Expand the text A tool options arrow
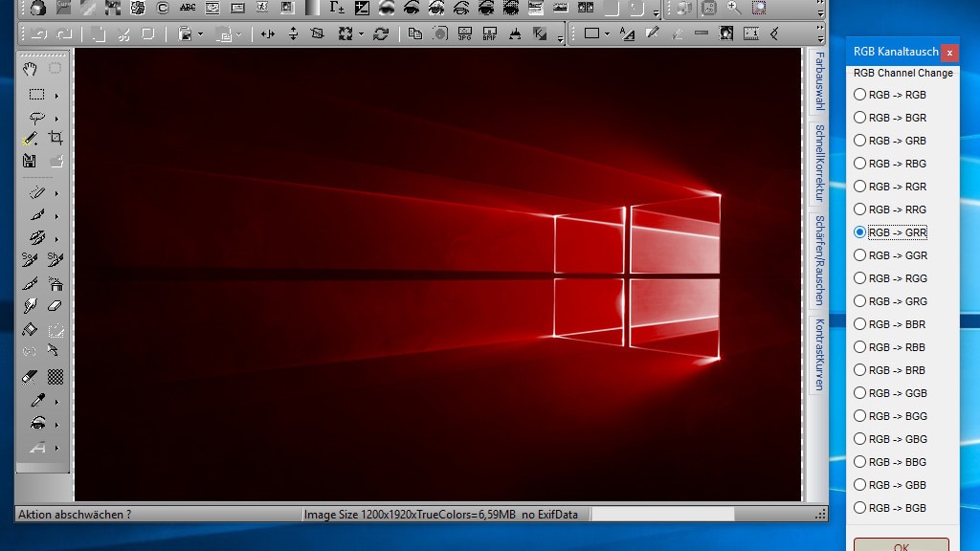This screenshot has width=980, height=551. [56, 448]
